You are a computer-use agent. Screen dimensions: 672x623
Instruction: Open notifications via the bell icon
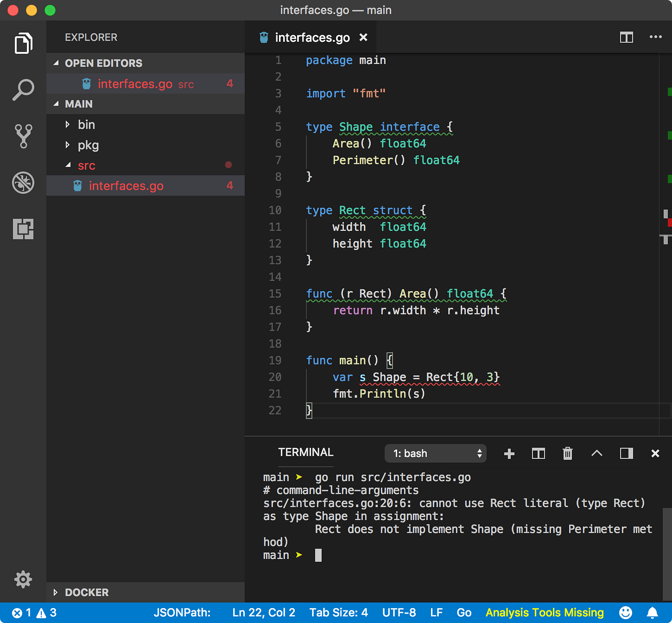pyautogui.click(x=652, y=612)
